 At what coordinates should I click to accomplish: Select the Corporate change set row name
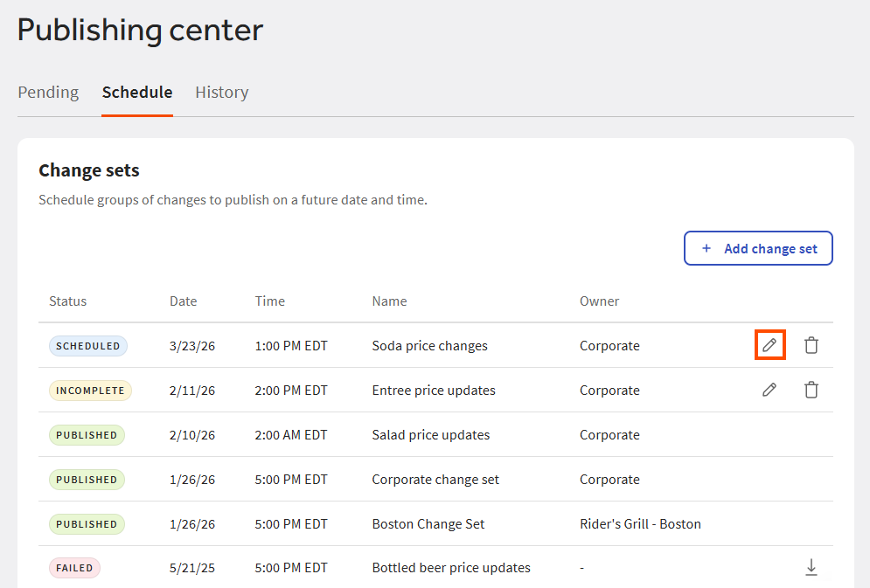click(x=435, y=480)
